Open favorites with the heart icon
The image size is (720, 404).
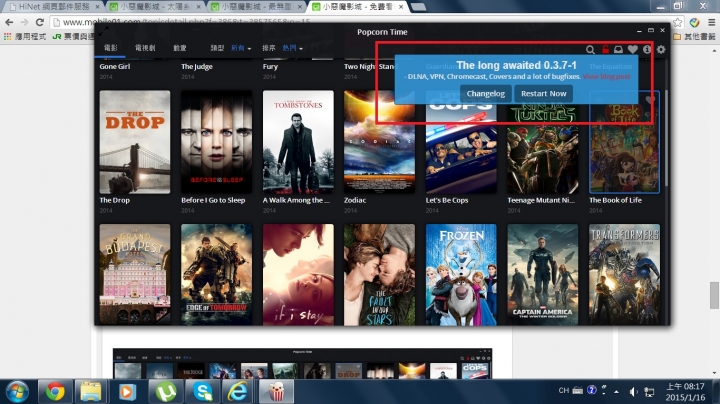[x=633, y=49]
